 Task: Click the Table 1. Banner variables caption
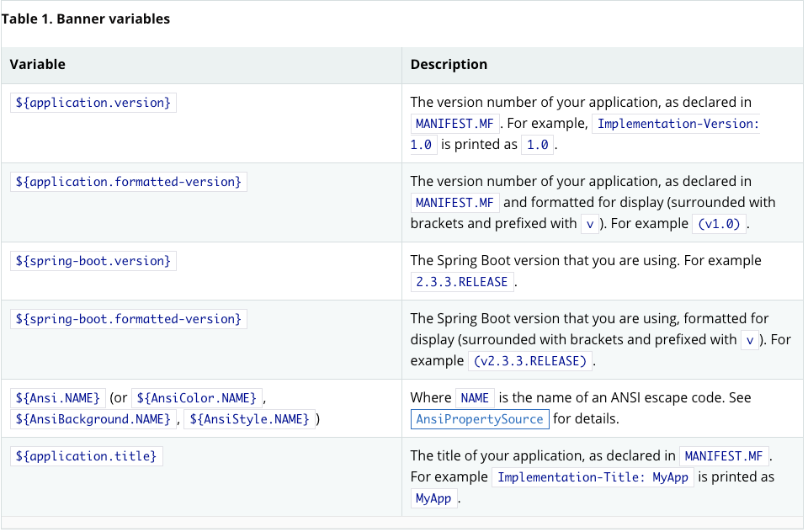click(86, 19)
